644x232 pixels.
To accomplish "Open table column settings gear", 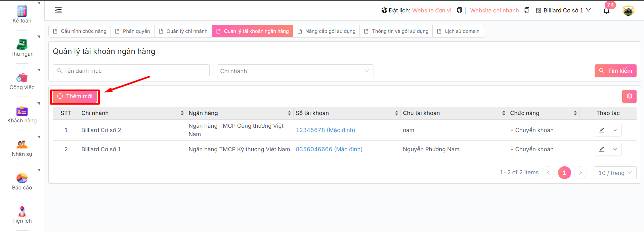I will (x=629, y=96).
